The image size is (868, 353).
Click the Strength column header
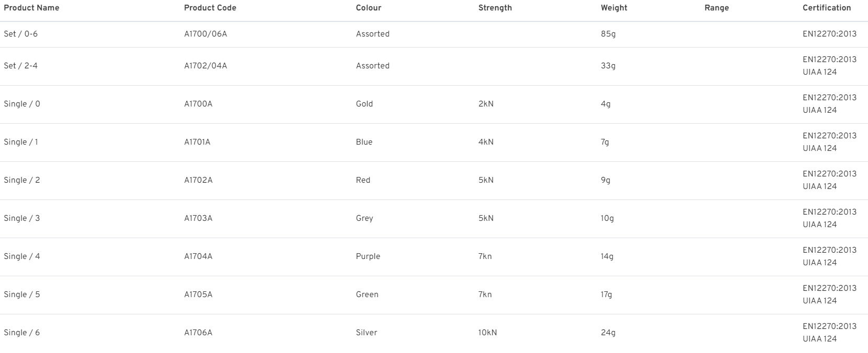(495, 8)
